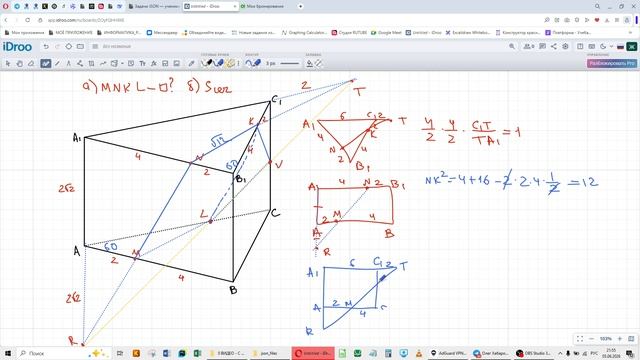Image resolution: width=640 pixels, height=360 pixels.
Task: Open the Windows Start menu
Action: (7, 353)
